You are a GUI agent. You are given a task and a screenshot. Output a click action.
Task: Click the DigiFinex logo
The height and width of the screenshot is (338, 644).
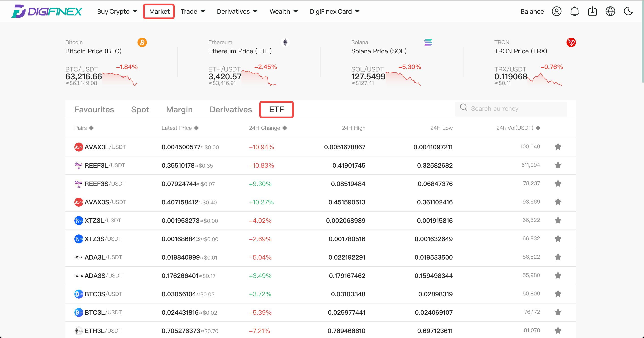point(47,11)
